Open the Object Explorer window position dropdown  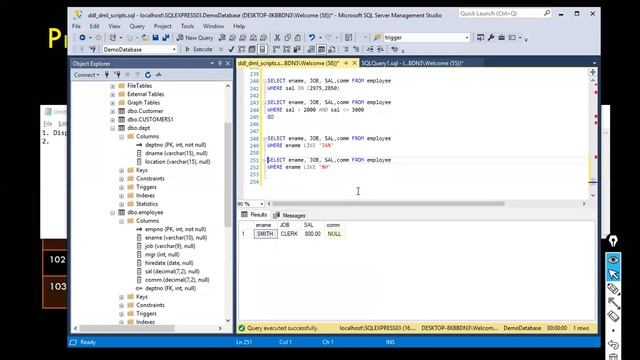(x=212, y=63)
